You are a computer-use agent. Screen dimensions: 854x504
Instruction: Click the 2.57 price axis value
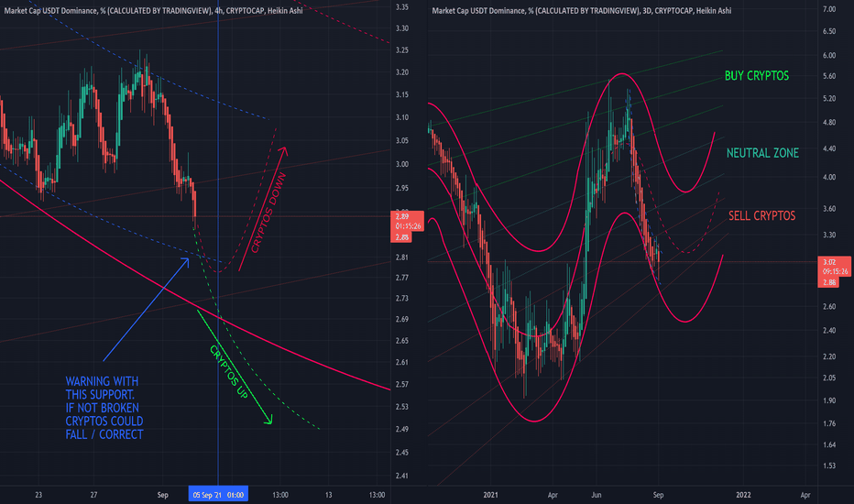pyautogui.click(x=402, y=385)
